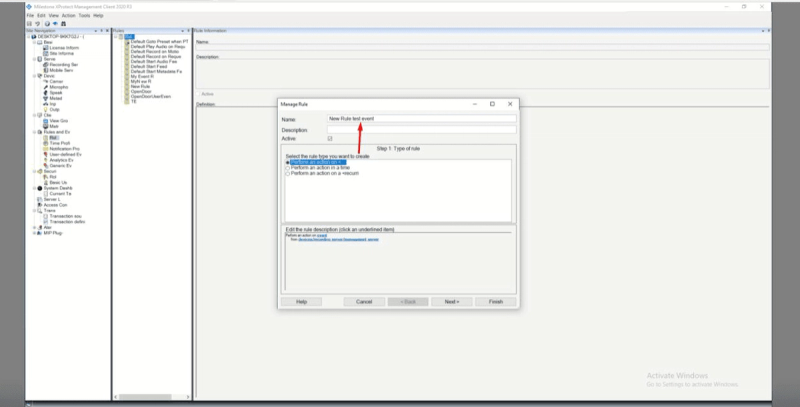This screenshot has height=407, width=800.
Task: Open the Access Control icon
Action: [40, 205]
